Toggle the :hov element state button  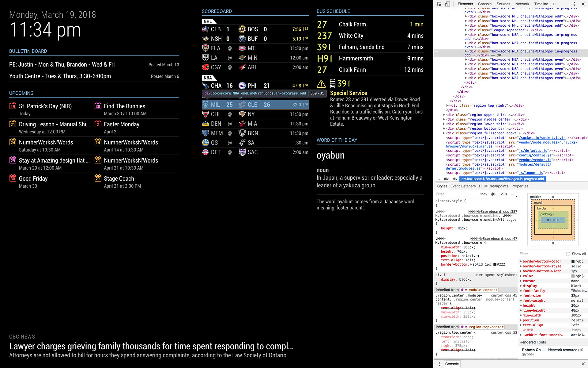(484, 194)
